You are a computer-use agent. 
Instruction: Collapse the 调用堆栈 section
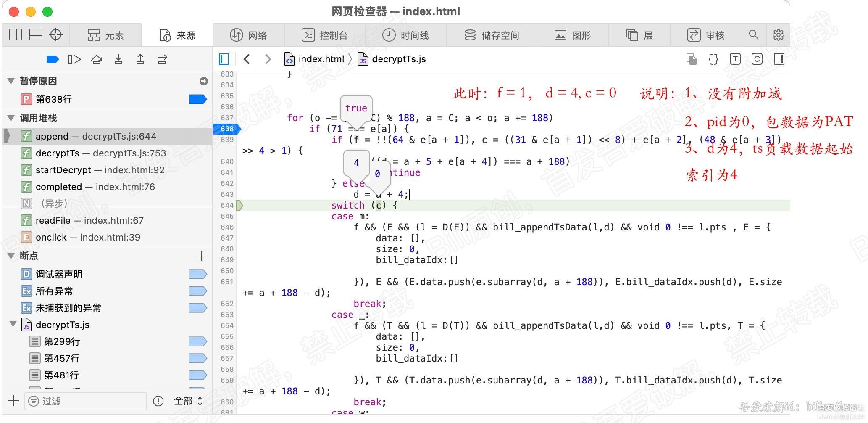(11, 118)
